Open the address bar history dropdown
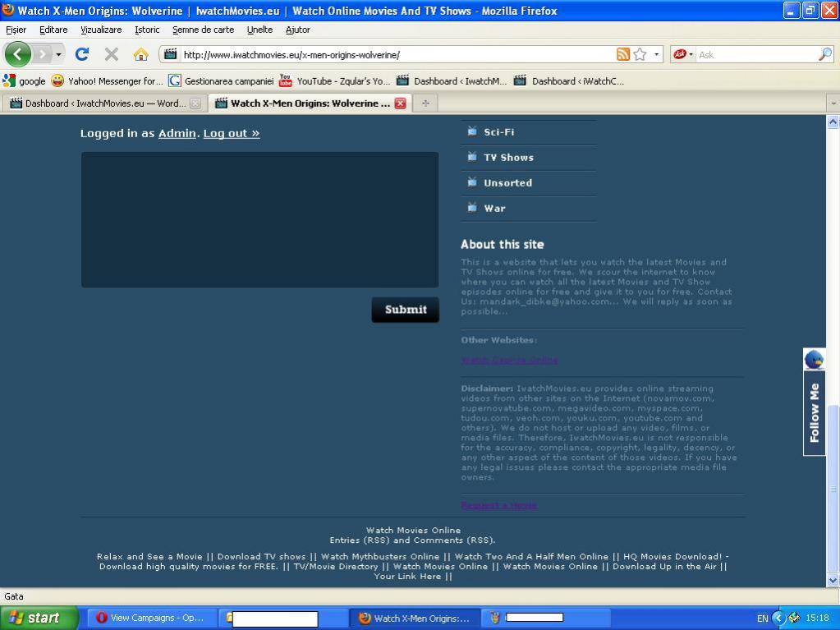This screenshot has height=630, width=840. (656, 54)
